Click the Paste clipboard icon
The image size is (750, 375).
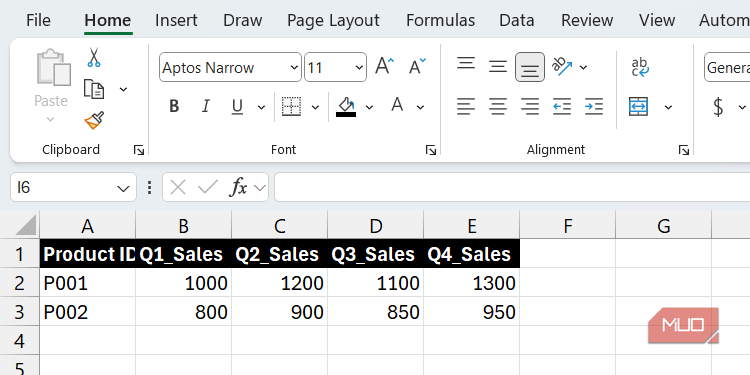53,68
